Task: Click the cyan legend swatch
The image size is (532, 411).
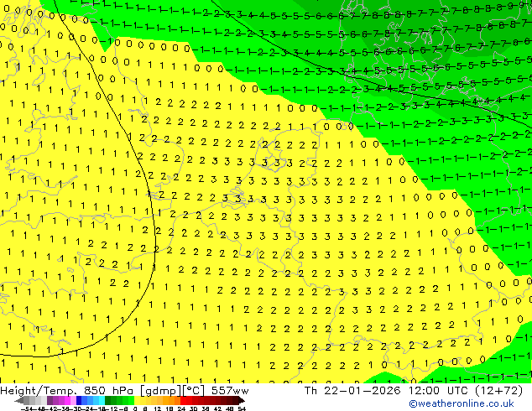Action: [x=102, y=400]
